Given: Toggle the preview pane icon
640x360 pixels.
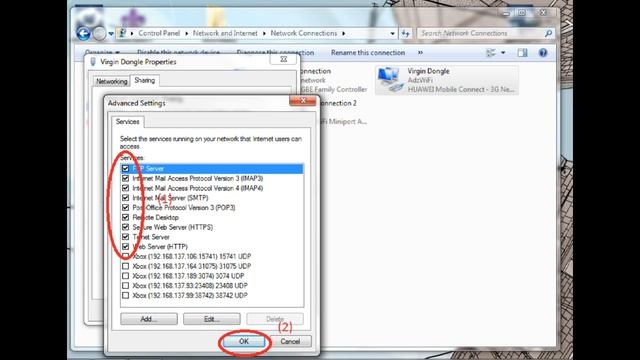Looking at the screenshot, I should click(x=522, y=53).
